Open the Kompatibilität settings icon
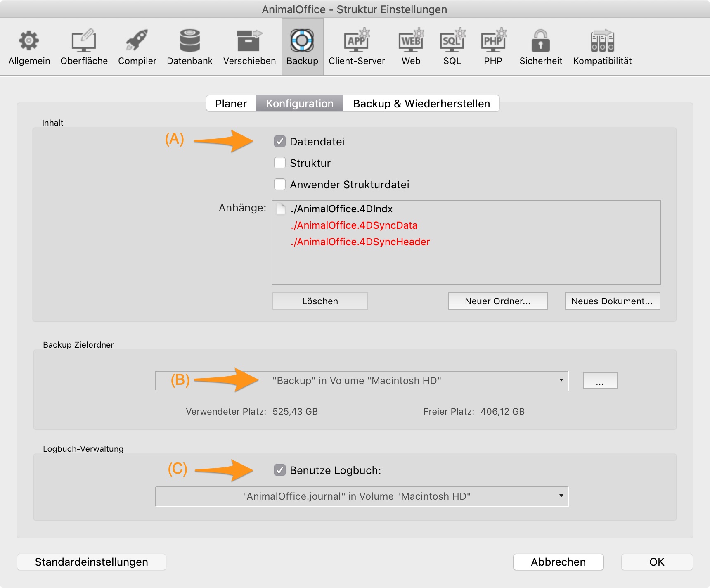This screenshot has height=588, width=710. [x=602, y=41]
